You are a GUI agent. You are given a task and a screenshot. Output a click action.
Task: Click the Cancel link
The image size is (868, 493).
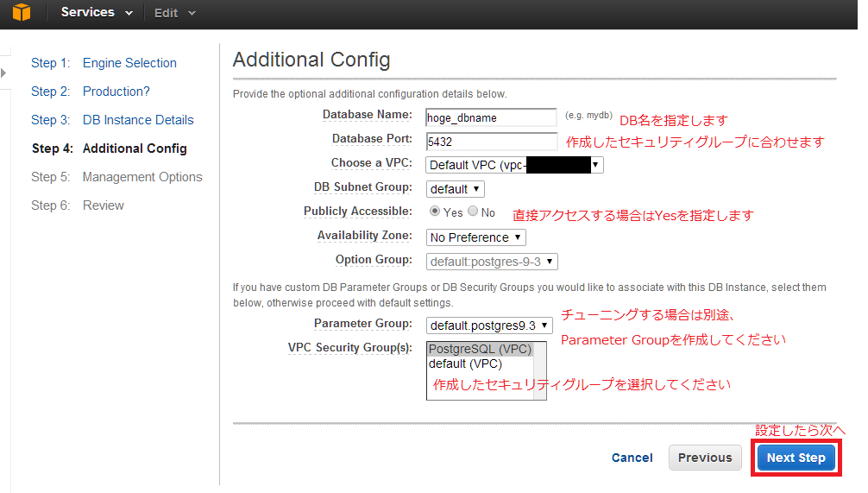tap(632, 458)
